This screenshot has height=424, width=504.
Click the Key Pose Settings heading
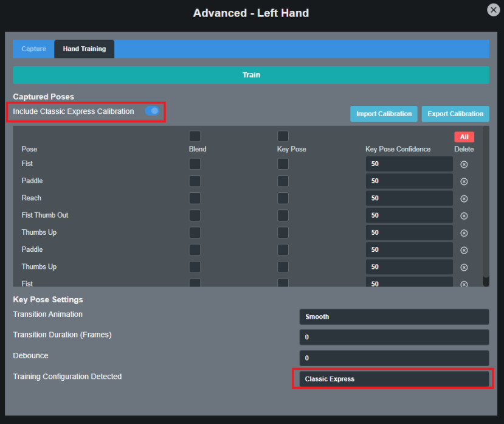point(48,299)
